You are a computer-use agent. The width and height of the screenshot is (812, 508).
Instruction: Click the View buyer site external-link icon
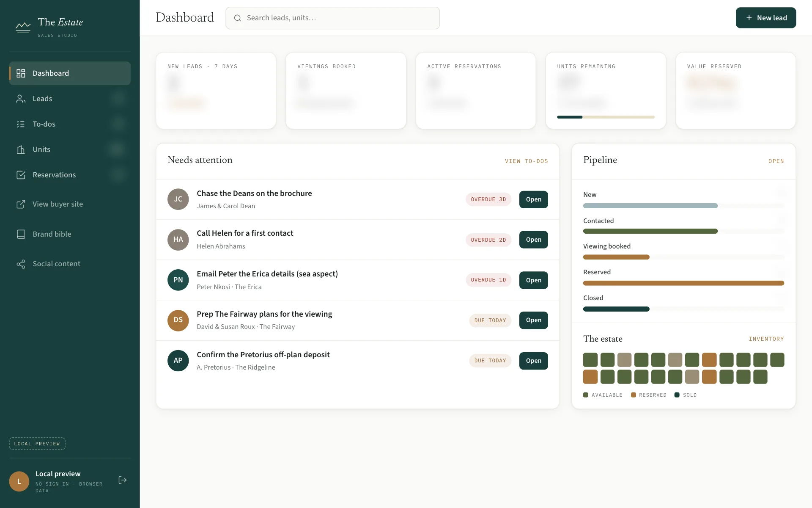click(x=21, y=204)
